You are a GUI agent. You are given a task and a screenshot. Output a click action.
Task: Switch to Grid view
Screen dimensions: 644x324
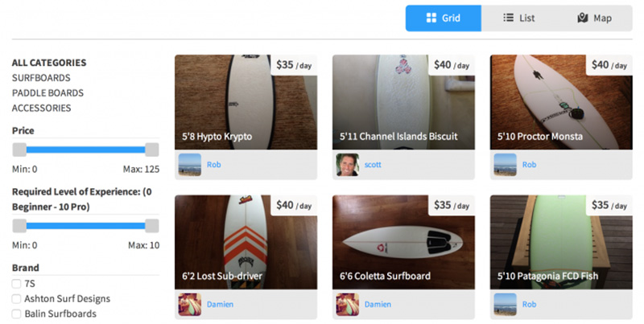tap(444, 18)
